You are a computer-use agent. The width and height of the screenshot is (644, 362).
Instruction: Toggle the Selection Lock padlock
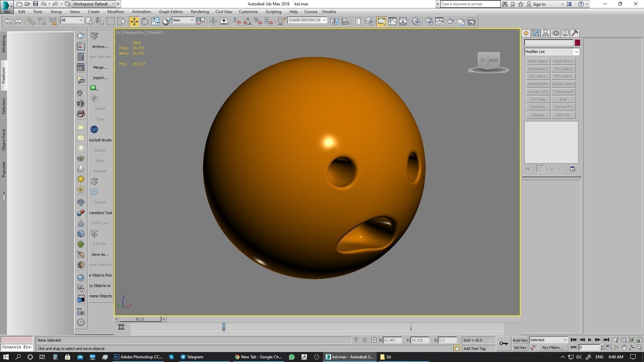[365, 340]
